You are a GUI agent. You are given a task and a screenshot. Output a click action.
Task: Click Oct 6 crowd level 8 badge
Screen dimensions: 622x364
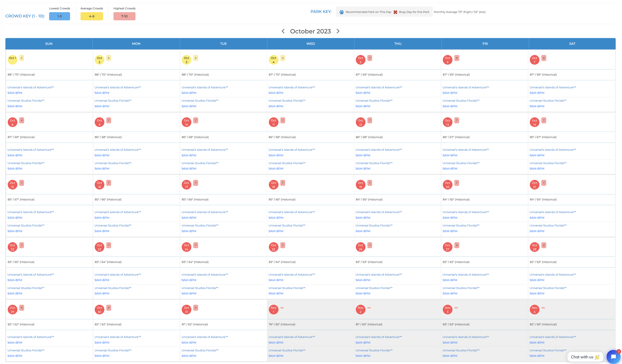click(x=457, y=58)
